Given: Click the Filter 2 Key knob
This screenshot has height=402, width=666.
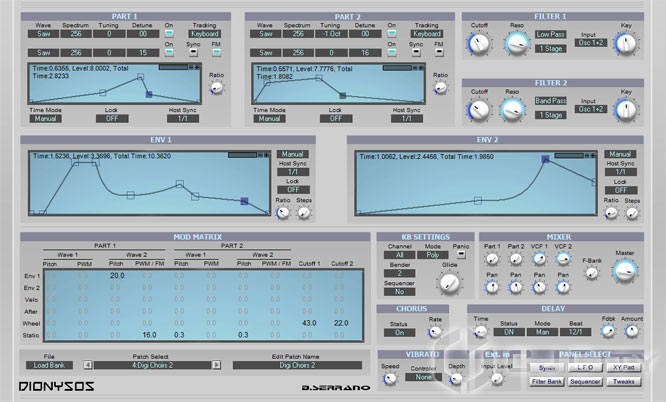Looking at the screenshot, I should pyautogui.click(x=626, y=110).
